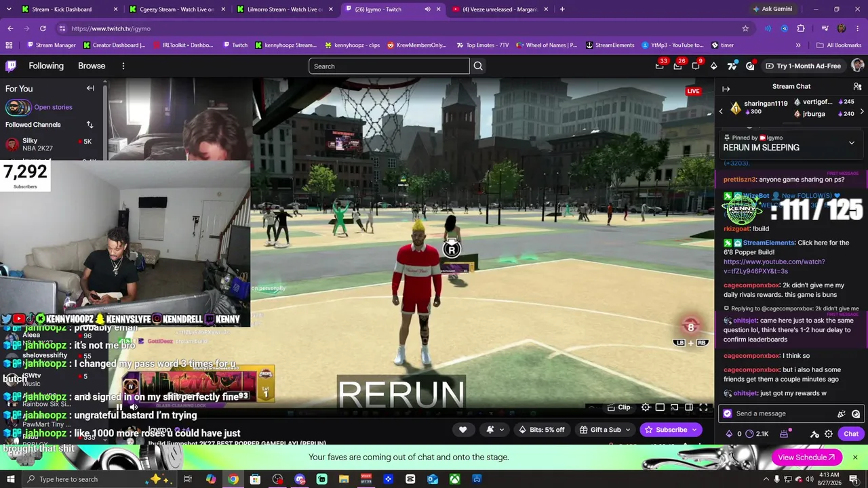The width and height of the screenshot is (868, 488).
Task: Open the mod tools sword icon under chat
Action: (813, 434)
